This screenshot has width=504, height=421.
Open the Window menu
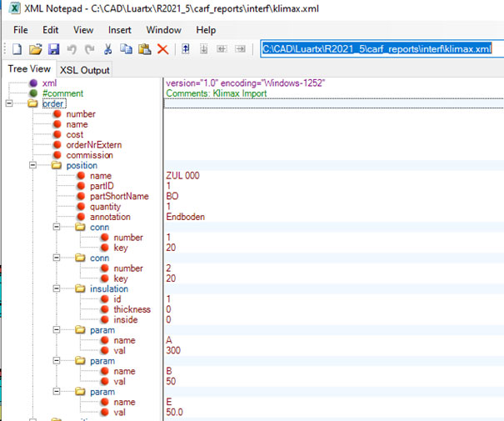click(163, 30)
